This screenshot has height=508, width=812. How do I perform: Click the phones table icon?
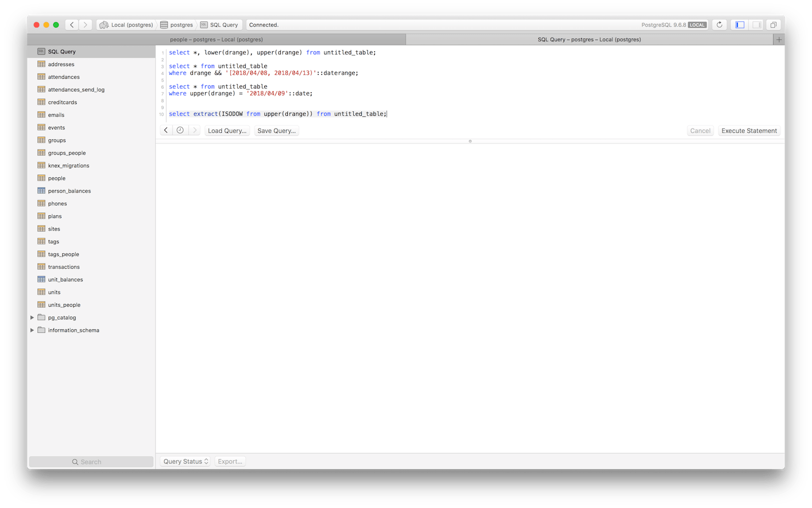click(42, 203)
